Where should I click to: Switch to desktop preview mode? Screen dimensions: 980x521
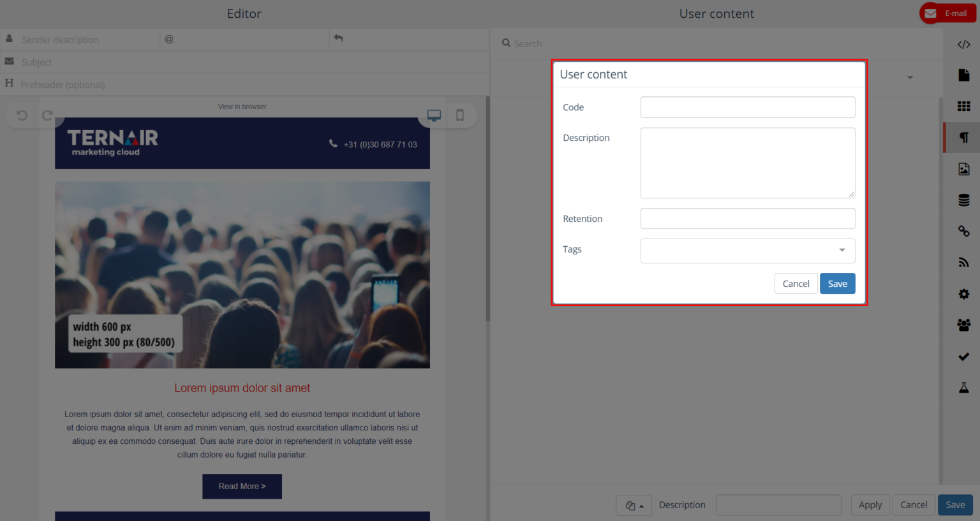(x=434, y=115)
